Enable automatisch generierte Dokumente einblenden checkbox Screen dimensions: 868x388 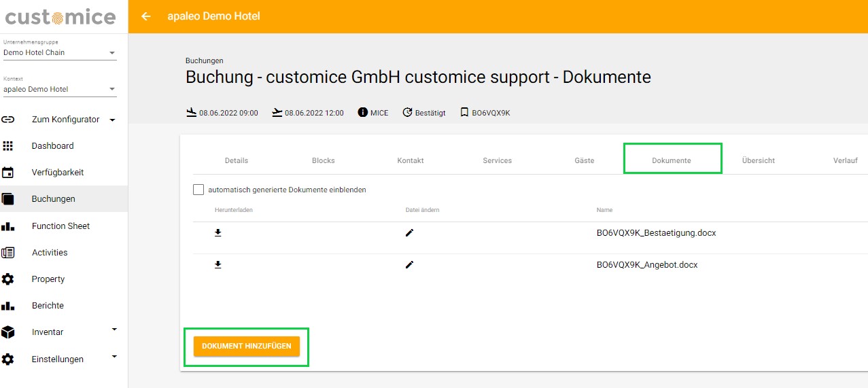point(198,190)
